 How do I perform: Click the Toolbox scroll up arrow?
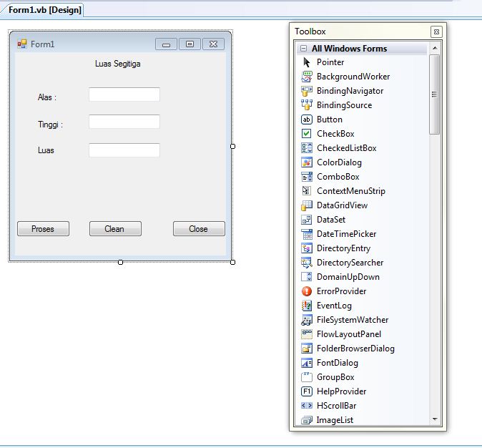435,48
